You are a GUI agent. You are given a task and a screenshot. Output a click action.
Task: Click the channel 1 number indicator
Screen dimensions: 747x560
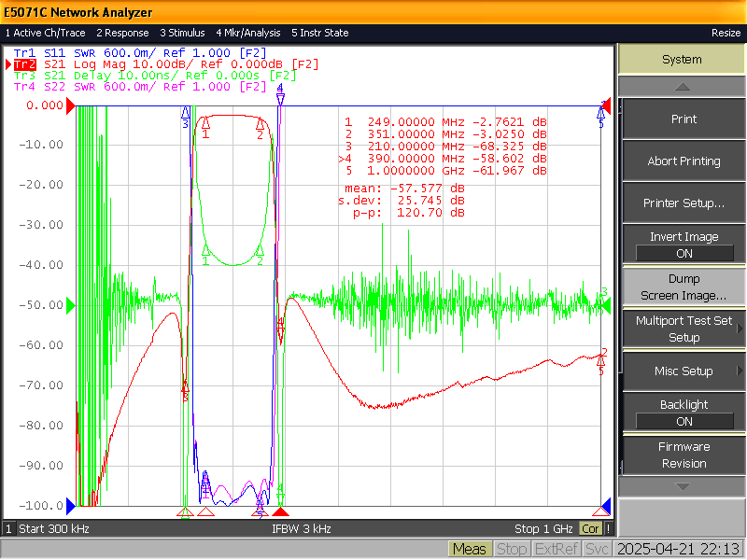click(x=8, y=529)
